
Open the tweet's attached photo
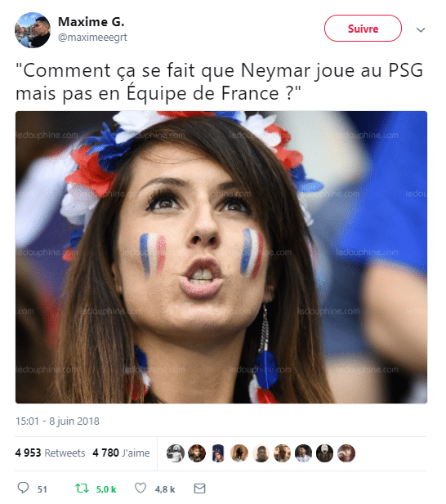pos(221,257)
